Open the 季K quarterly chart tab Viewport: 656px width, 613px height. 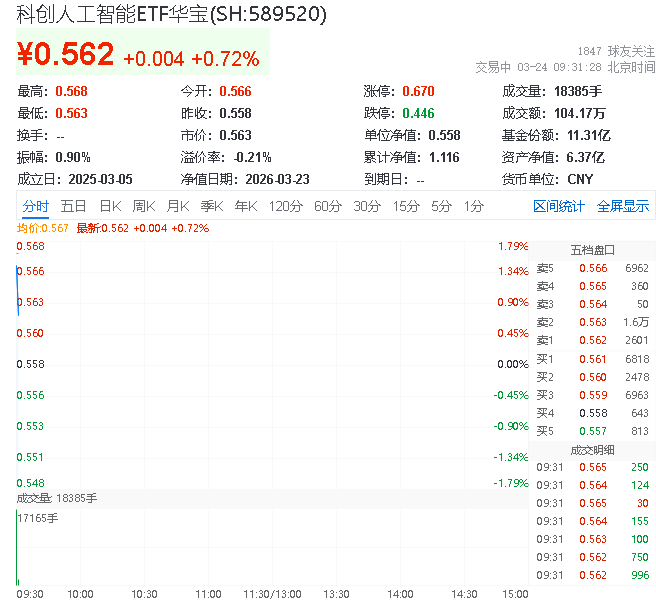click(x=212, y=207)
